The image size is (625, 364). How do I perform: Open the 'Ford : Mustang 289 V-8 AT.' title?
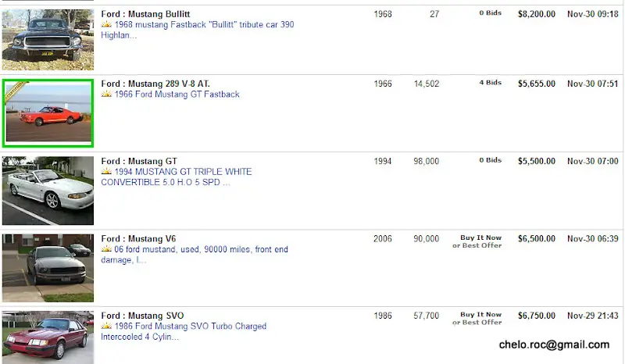155,84
